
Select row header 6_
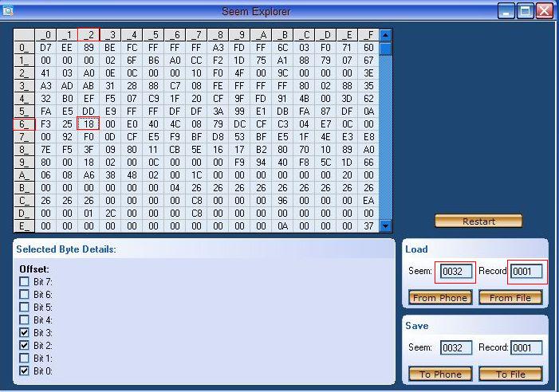24,124
